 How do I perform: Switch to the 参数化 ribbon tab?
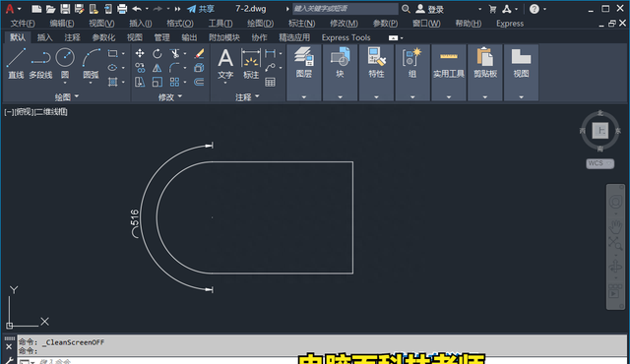(103, 37)
